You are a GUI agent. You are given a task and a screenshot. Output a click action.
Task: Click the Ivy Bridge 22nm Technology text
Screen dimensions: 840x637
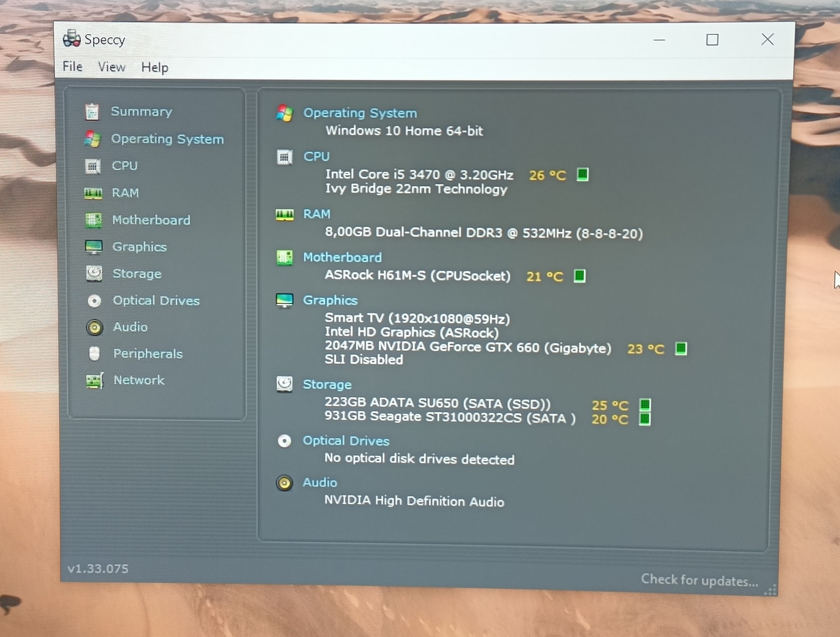tap(416, 189)
